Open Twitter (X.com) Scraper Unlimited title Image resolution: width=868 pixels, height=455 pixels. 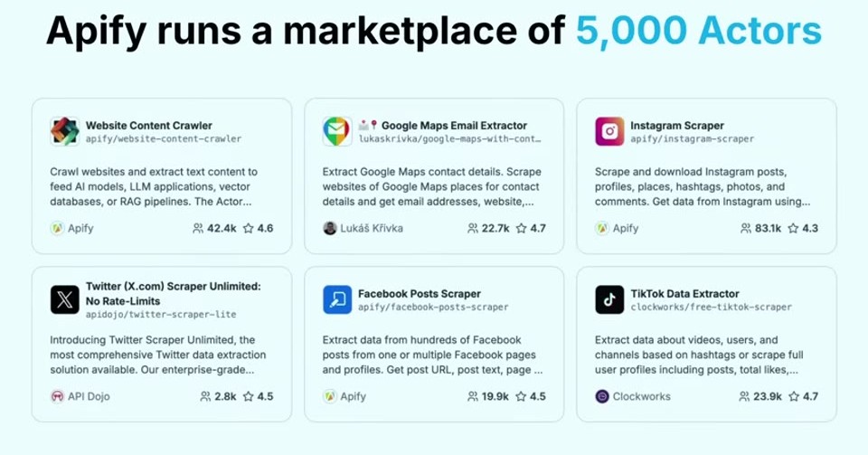tap(174, 293)
